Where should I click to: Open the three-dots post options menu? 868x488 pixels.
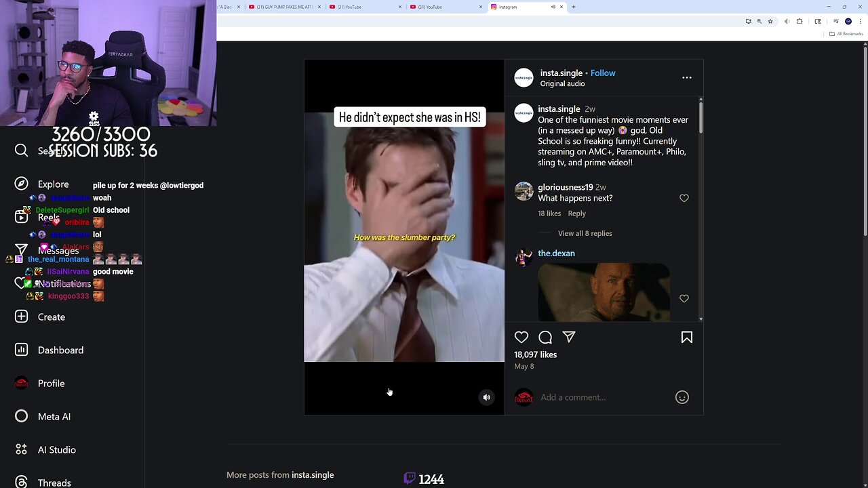click(x=687, y=77)
